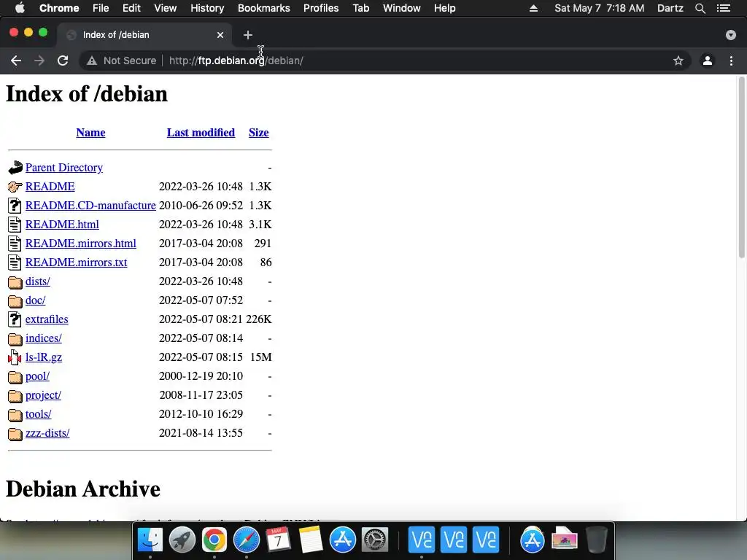The width and height of the screenshot is (747, 560).
Task: Open the Apple menu
Action: point(20,8)
